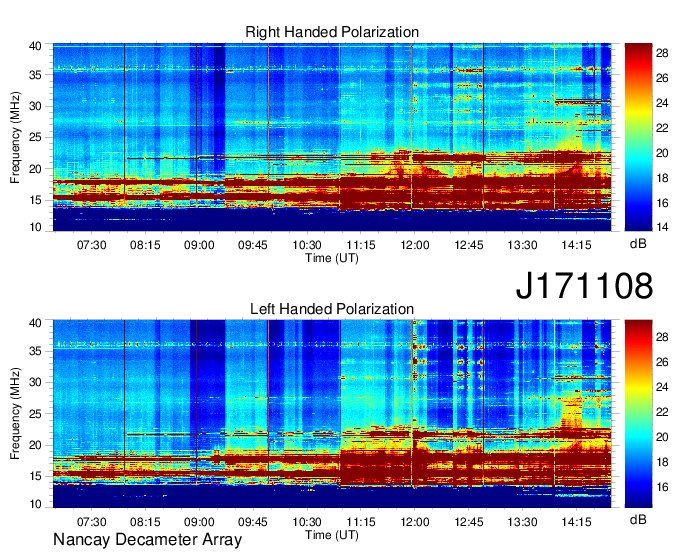Click 35 MHz tick on Left Handed plot
The height and width of the screenshot is (552, 680).
pos(36,351)
